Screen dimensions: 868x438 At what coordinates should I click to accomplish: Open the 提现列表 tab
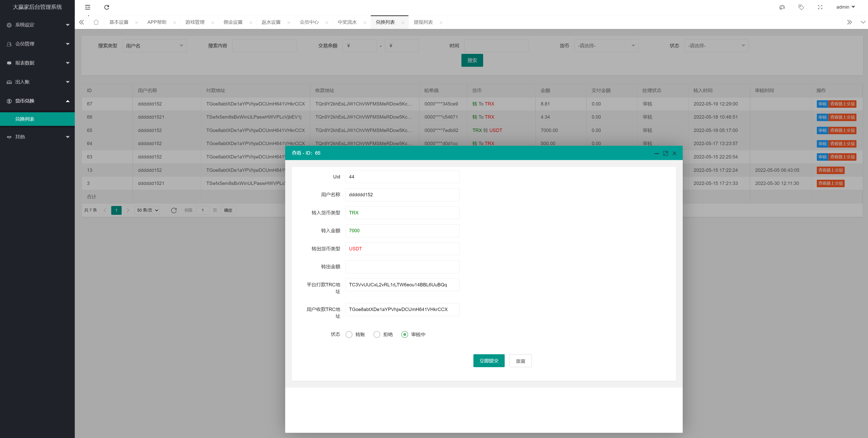click(x=423, y=22)
